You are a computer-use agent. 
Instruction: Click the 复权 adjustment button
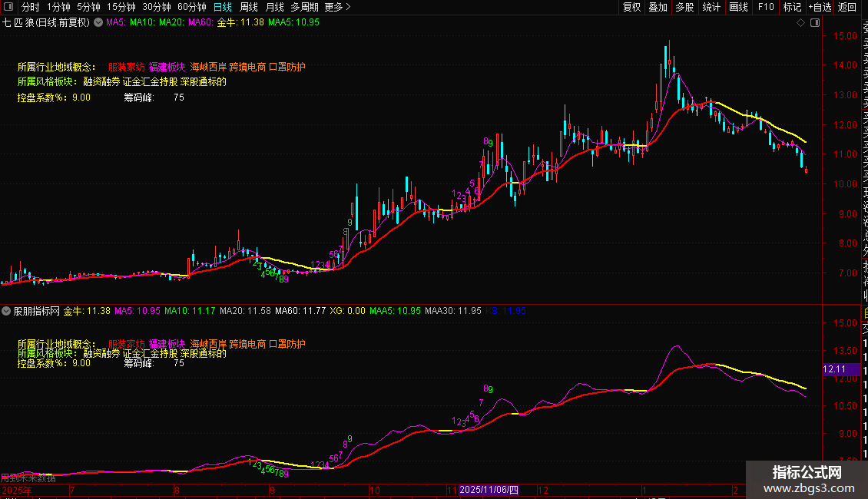coord(631,7)
